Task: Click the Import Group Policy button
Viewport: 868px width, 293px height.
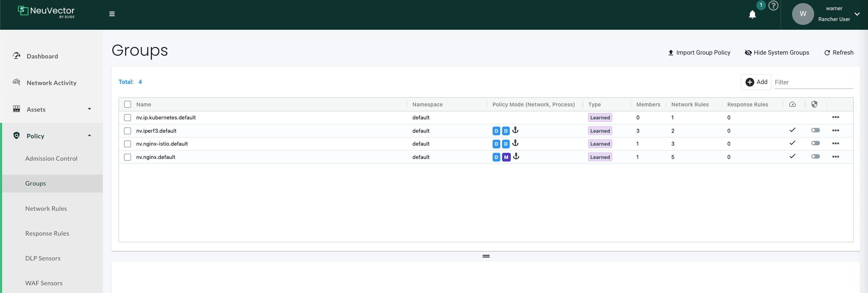Action: pos(699,53)
